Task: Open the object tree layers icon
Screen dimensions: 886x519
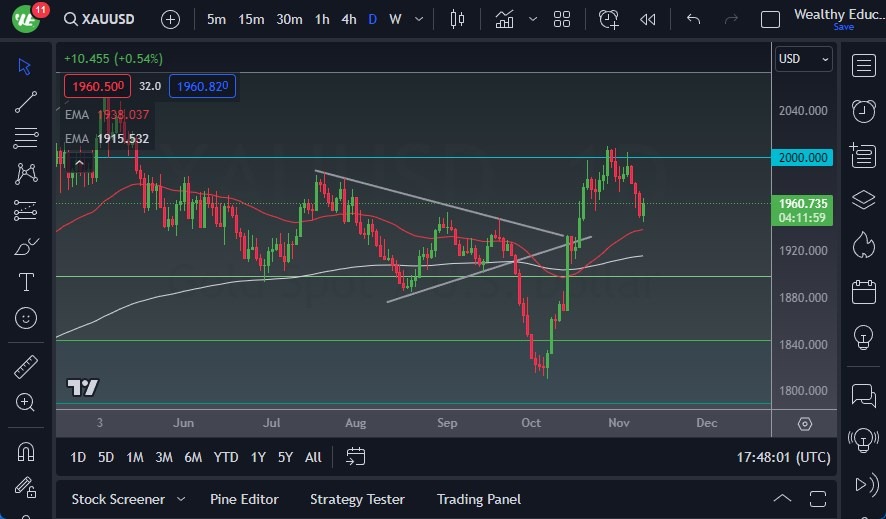Action: pyautogui.click(x=863, y=200)
